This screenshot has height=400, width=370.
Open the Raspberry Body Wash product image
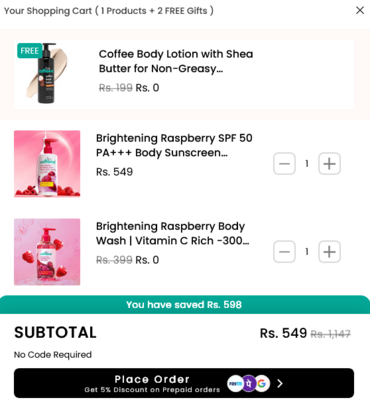(x=47, y=252)
